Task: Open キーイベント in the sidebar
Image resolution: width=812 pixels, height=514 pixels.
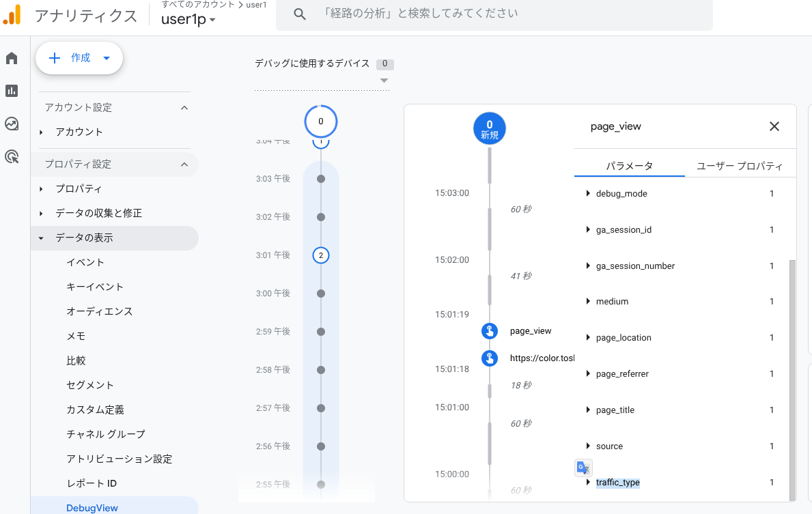Action: [x=95, y=287]
